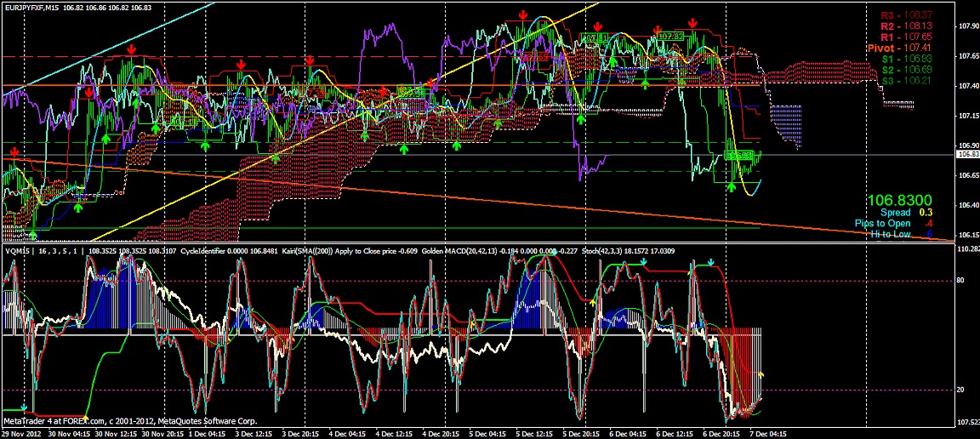Click the green 107.82 price tag on chart
980x439 pixels.
672,37
